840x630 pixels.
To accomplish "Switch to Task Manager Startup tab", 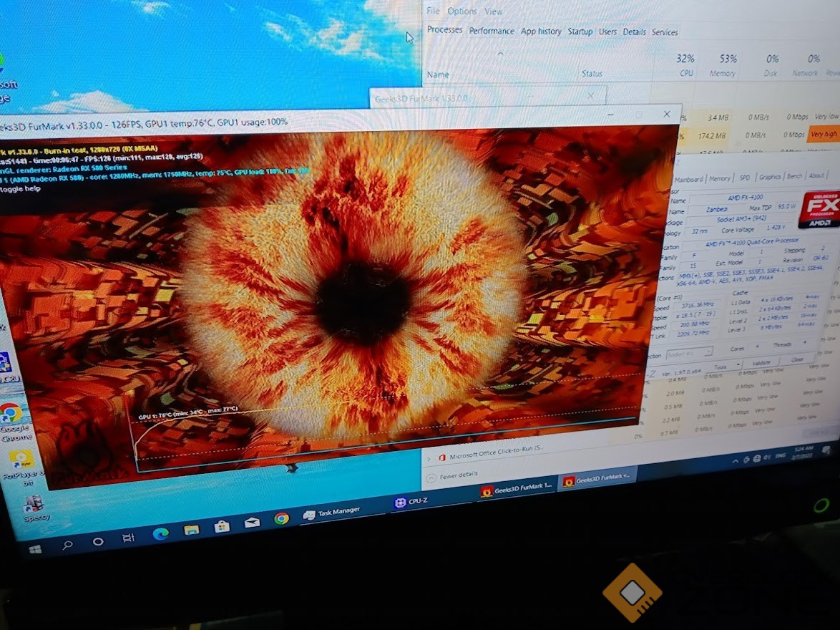I will 580,31.
